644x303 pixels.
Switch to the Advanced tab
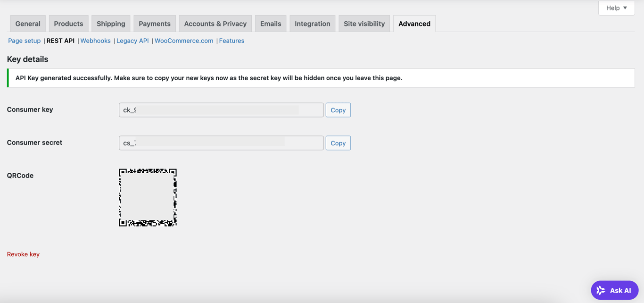coord(414,23)
